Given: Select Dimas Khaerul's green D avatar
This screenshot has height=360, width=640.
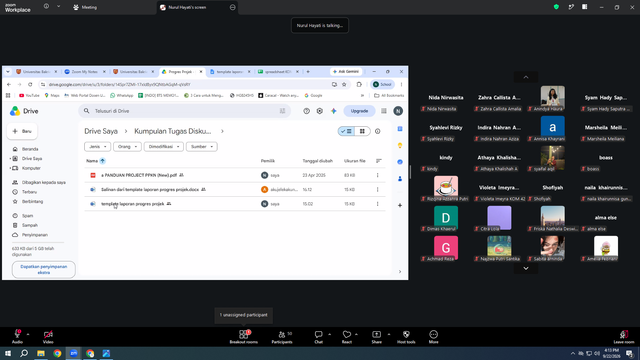Looking at the screenshot, I should [x=446, y=217].
